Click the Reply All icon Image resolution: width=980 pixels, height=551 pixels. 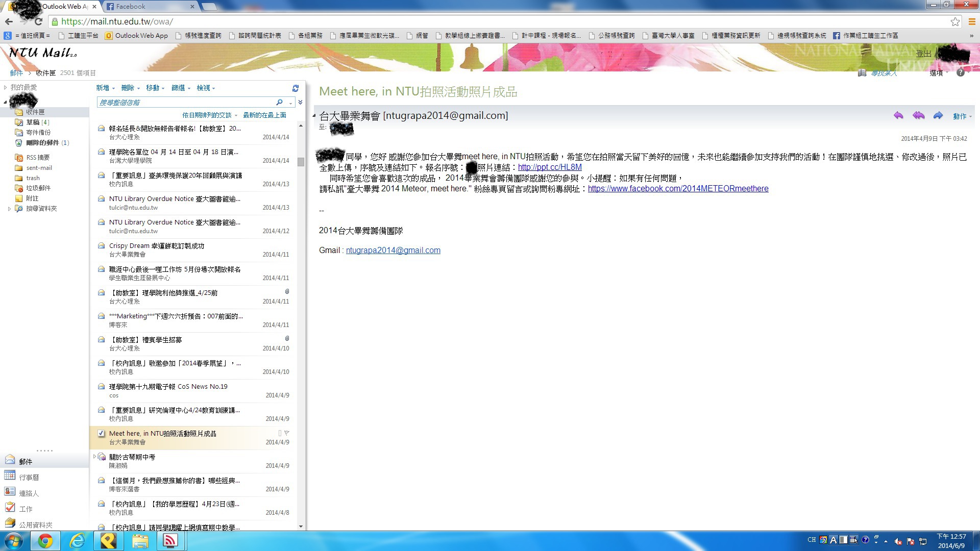pyautogui.click(x=918, y=116)
